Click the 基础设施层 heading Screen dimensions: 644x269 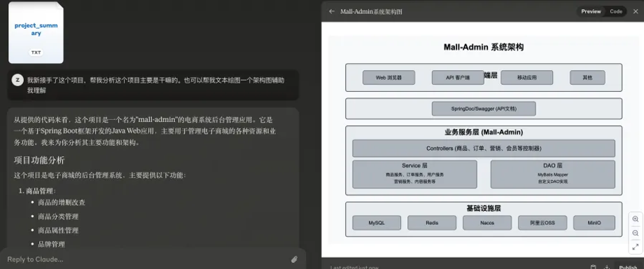tap(484, 209)
